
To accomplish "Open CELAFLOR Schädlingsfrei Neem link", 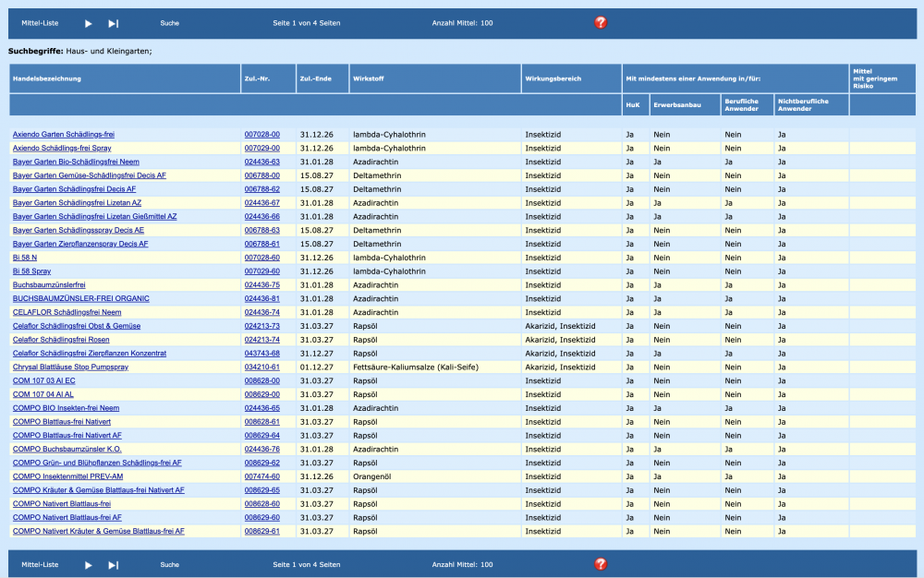I will tap(67, 312).
